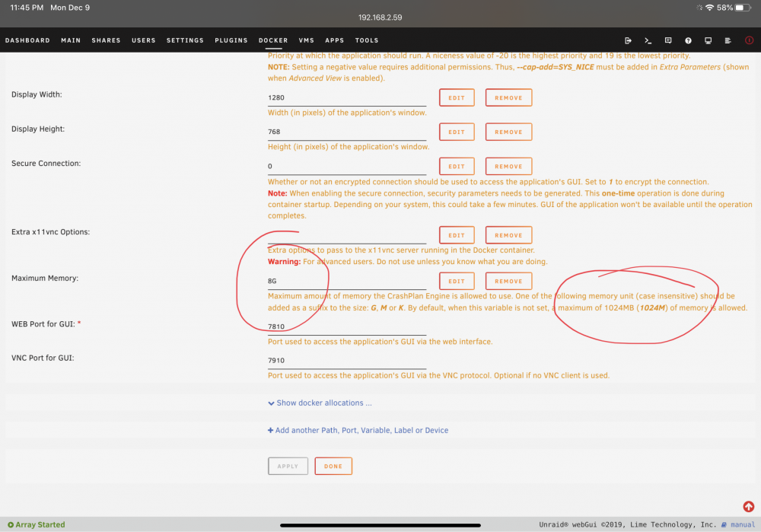Click the WEB Port for GUI label

[43, 323]
